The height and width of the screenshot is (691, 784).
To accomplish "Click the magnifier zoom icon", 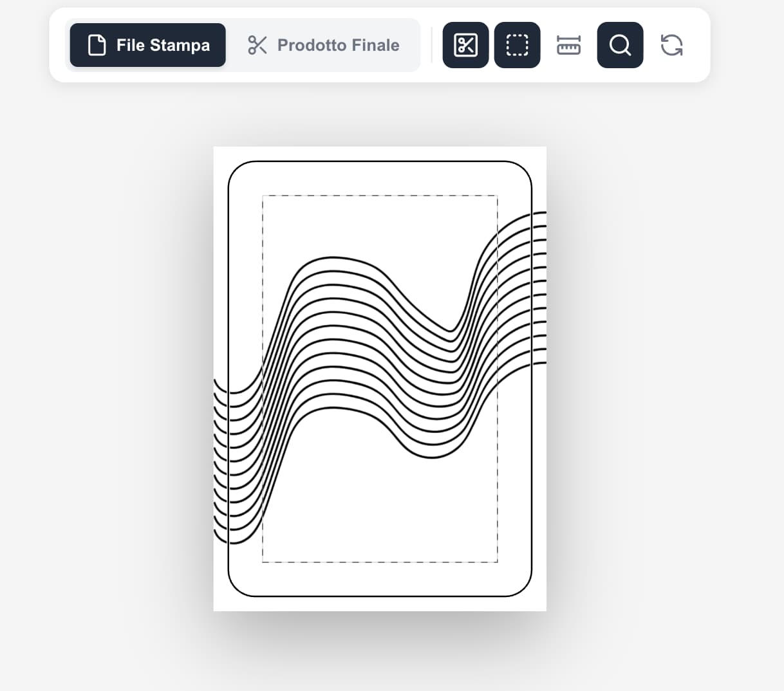I will [620, 45].
